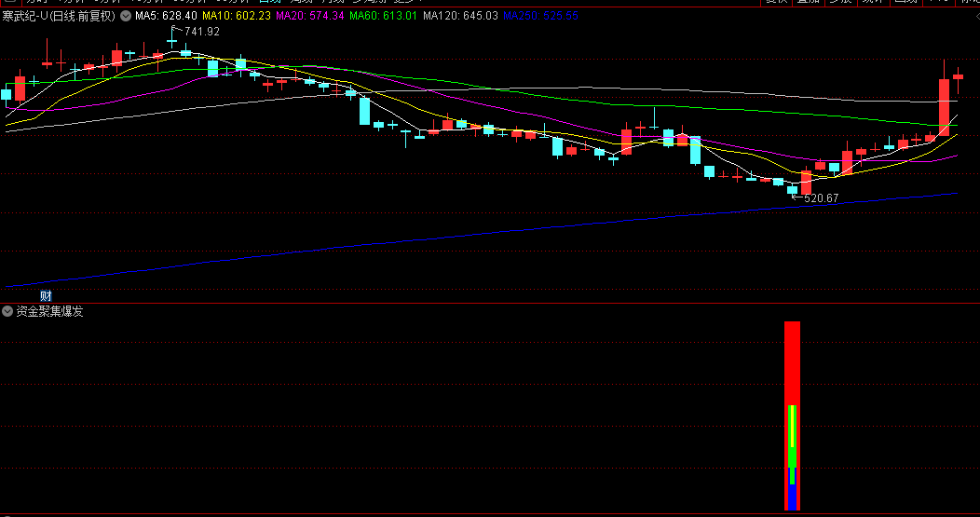Select the MA10: 602.23 label

(237, 16)
